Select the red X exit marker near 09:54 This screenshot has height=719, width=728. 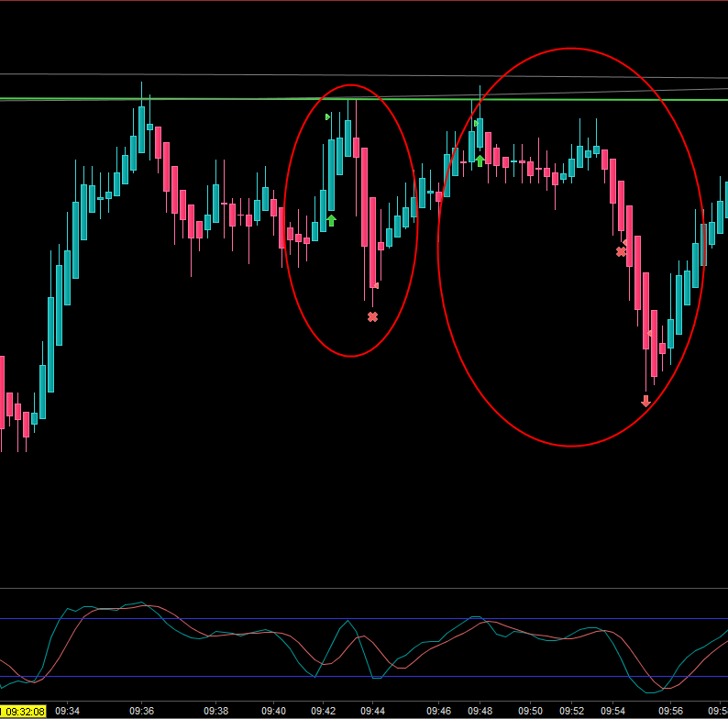tap(621, 252)
